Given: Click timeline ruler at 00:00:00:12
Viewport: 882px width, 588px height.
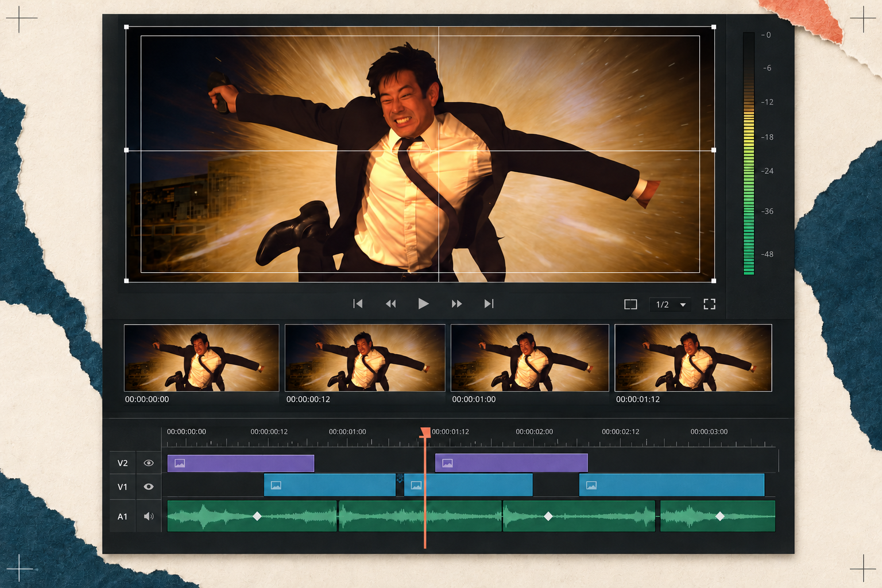Looking at the screenshot, I should click(269, 432).
